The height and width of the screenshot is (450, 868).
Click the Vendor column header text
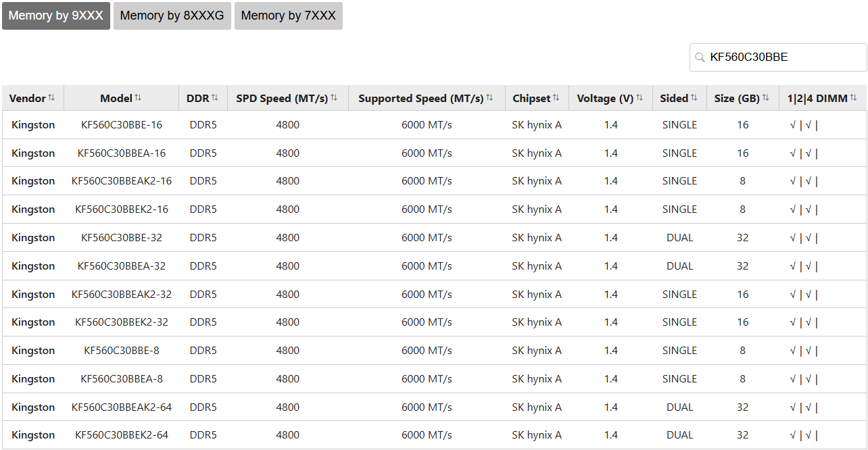coord(28,99)
